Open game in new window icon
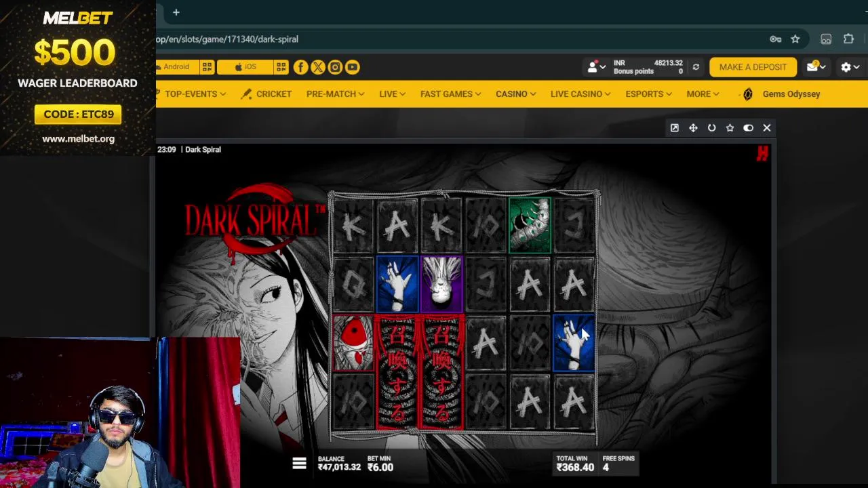The image size is (868, 488). click(675, 128)
